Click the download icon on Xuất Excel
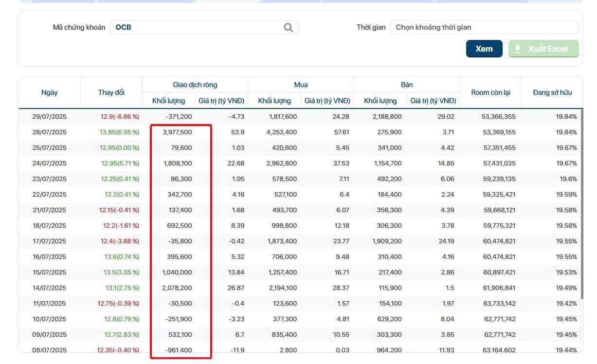Screen dimensions: 597x364 click(518, 49)
